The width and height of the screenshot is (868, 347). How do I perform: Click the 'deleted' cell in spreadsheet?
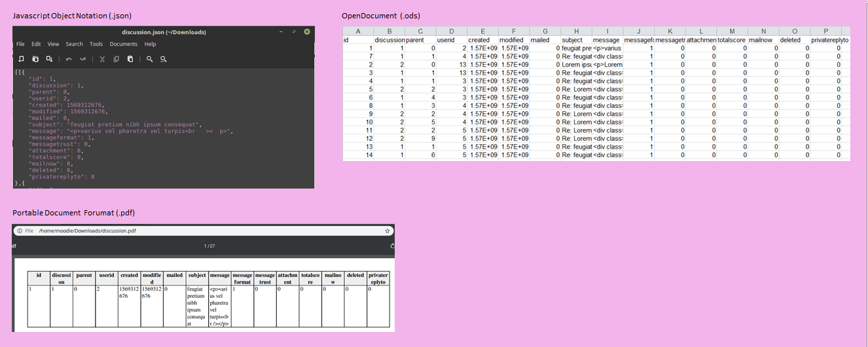coord(795,40)
